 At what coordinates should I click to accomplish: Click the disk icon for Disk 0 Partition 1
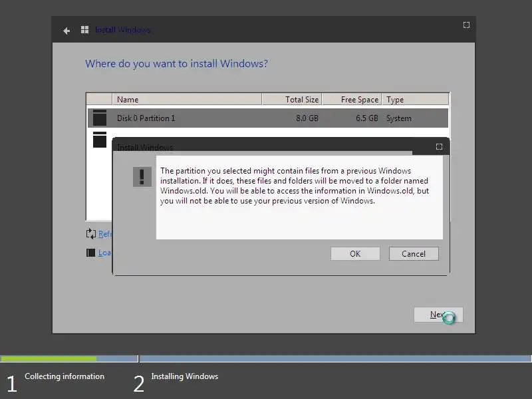point(99,118)
